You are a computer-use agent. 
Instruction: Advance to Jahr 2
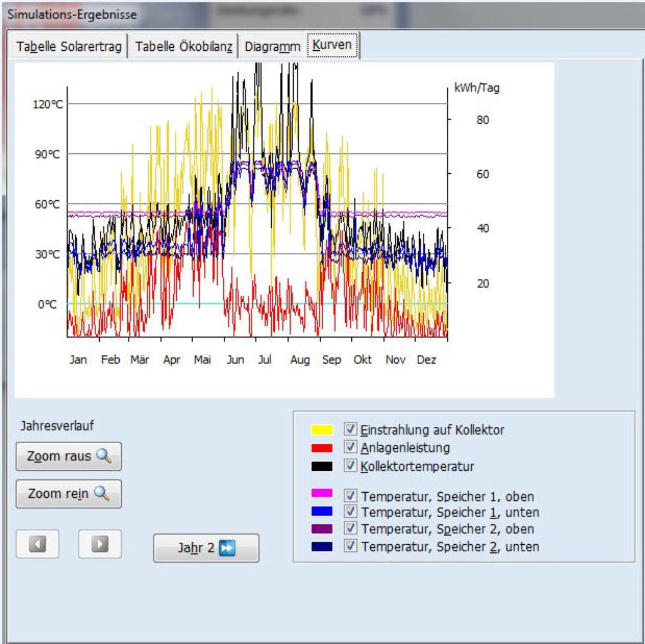pos(206,548)
